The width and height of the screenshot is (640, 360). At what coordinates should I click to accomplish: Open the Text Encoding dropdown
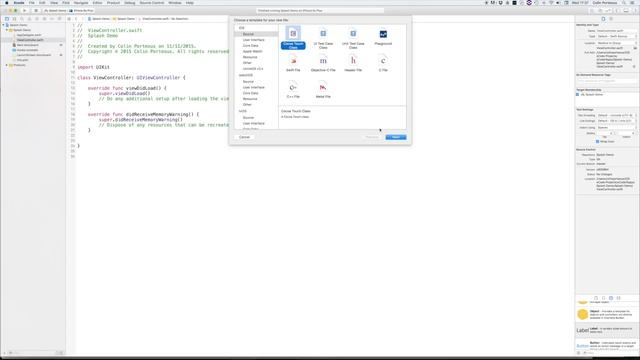coord(616,116)
